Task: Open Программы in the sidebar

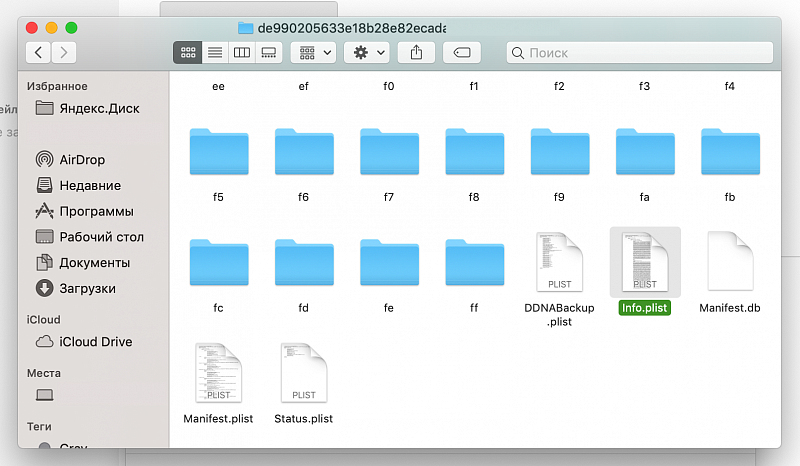Action: coord(96,212)
